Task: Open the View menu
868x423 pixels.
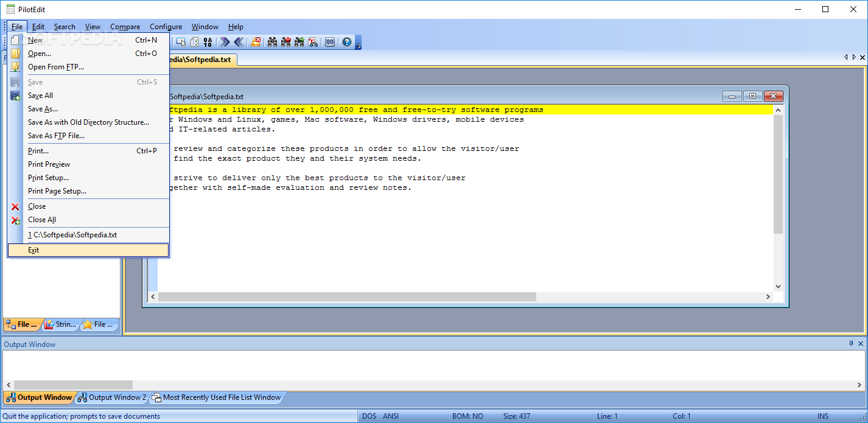Action: tap(93, 27)
